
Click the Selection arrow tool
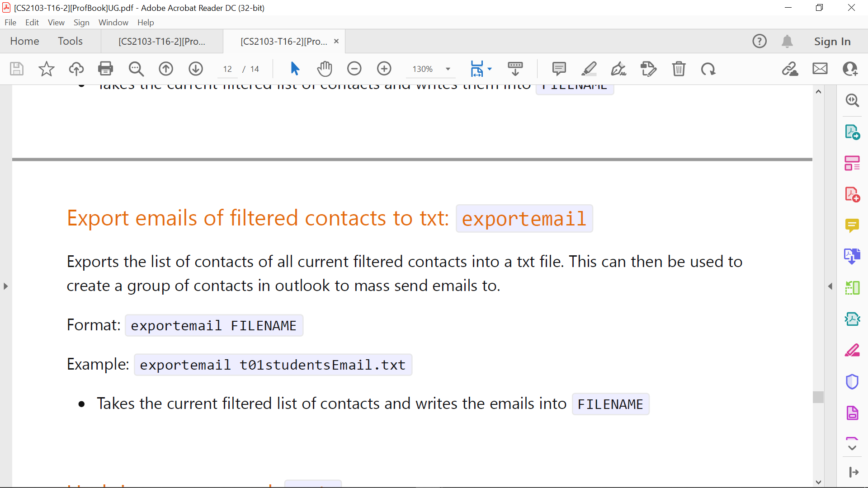tap(295, 69)
